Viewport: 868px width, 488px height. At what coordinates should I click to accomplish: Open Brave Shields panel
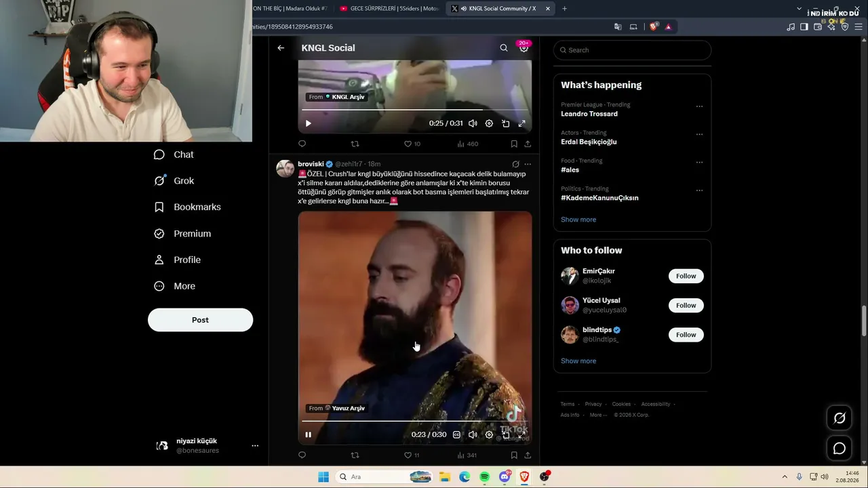tap(654, 27)
